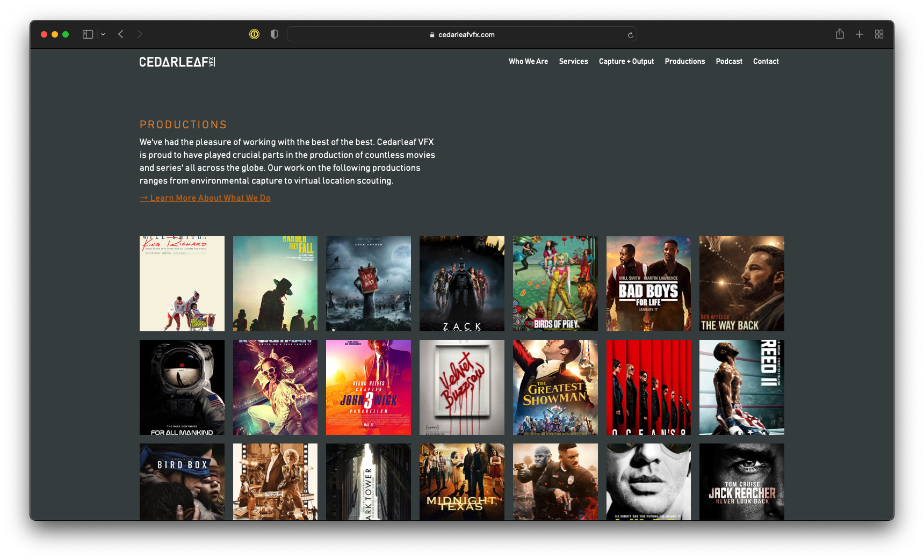
Task: Open the Bad Boys for Life poster
Action: point(648,283)
